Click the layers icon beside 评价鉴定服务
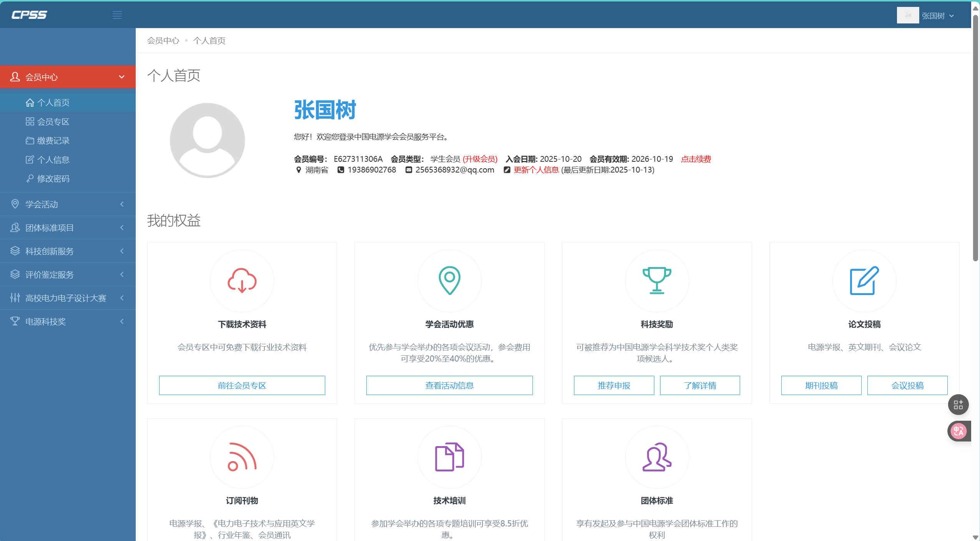 pyautogui.click(x=15, y=274)
